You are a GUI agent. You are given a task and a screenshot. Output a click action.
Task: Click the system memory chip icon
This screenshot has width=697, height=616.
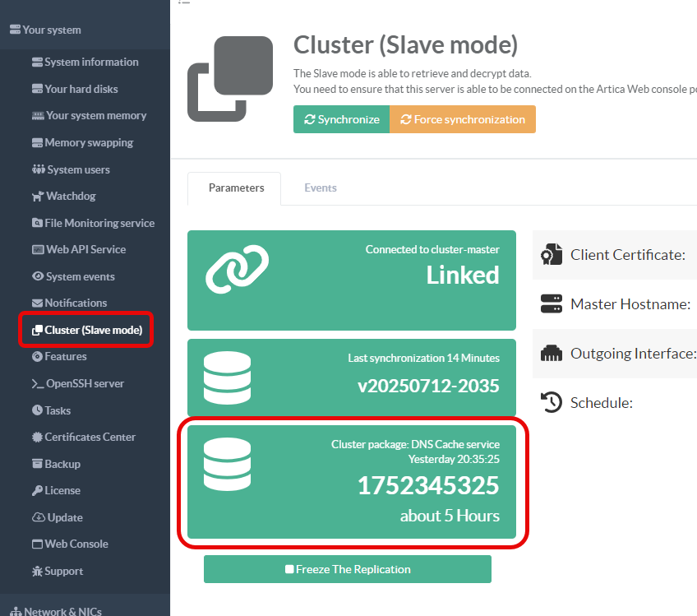[37, 116]
